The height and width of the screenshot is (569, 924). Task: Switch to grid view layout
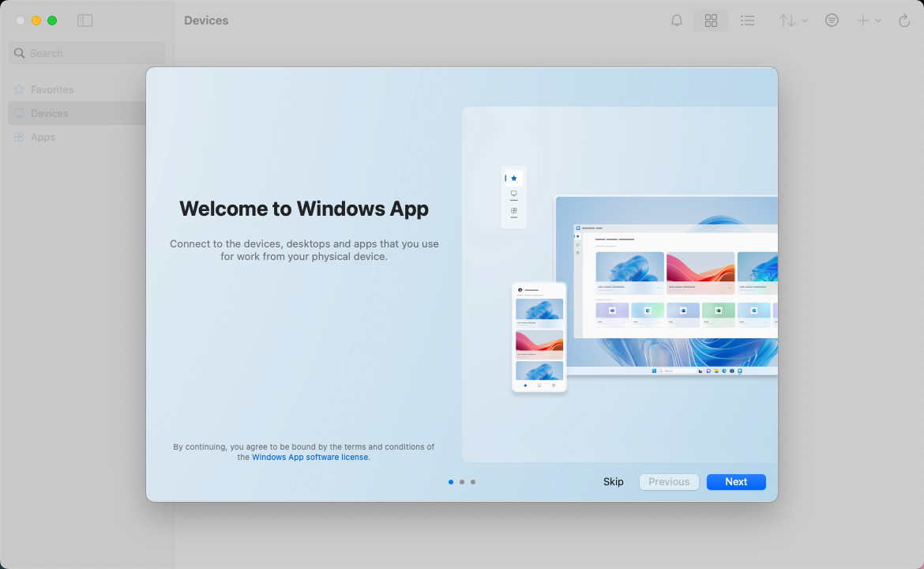[712, 21]
